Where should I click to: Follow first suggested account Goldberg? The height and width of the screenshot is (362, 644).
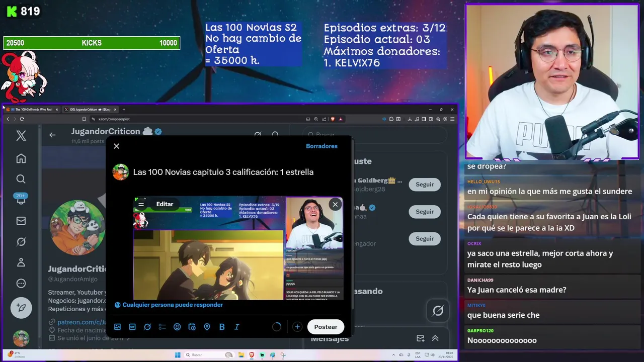(x=424, y=185)
